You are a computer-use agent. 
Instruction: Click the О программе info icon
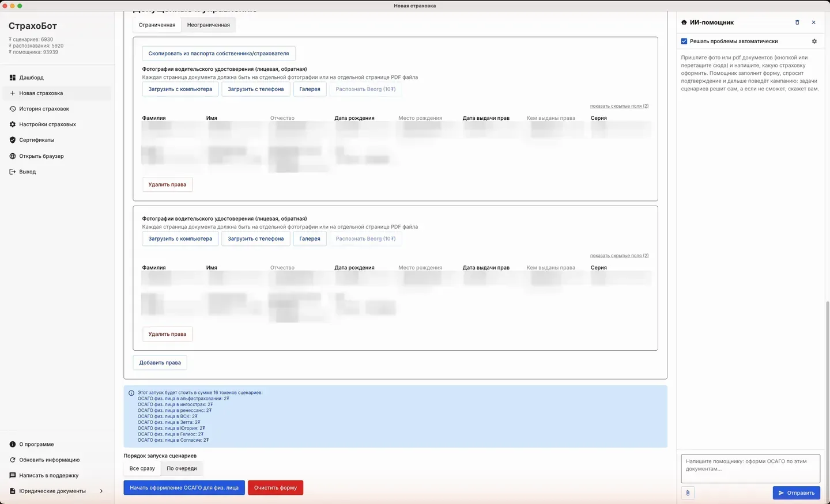[13, 444]
